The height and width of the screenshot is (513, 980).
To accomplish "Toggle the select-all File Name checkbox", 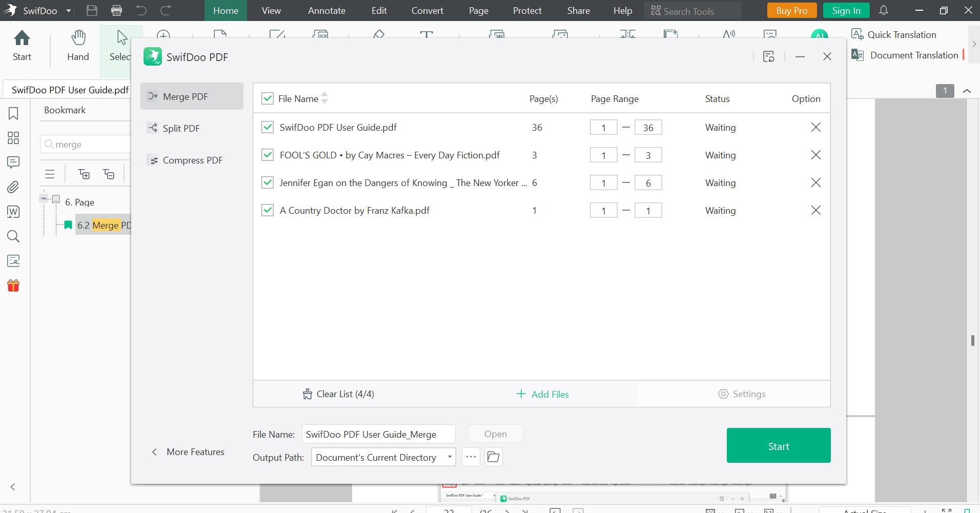I will pyautogui.click(x=267, y=98).
